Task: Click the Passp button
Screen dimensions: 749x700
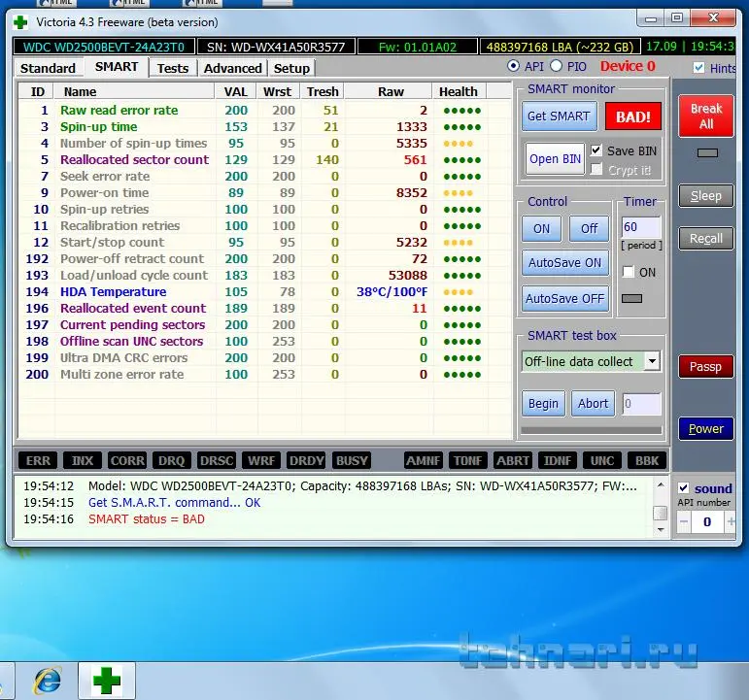Action: pyautogui.click(x=706, y=367)
